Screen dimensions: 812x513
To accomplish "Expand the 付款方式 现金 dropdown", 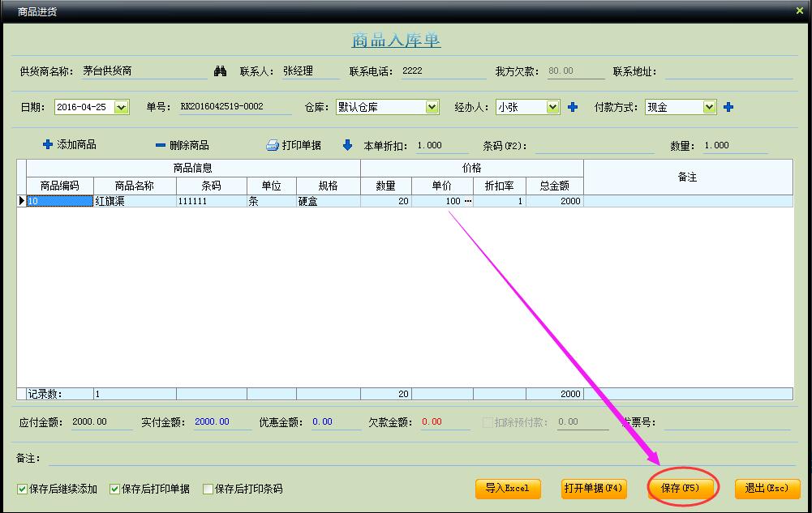I will 709,107.
